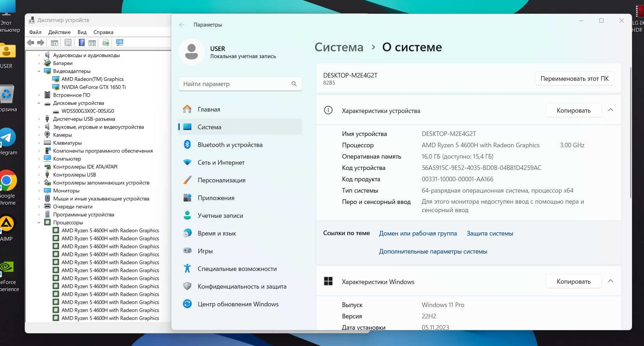The image size is (644, 346).
Task: Click Копировать for device specifications
Action: tap(573, 110)
